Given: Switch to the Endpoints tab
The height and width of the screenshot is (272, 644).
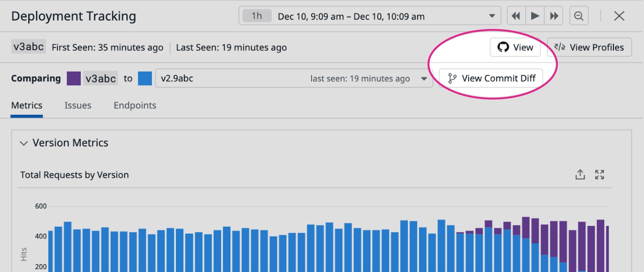Looking at the screenshot, I should [135, 105].
